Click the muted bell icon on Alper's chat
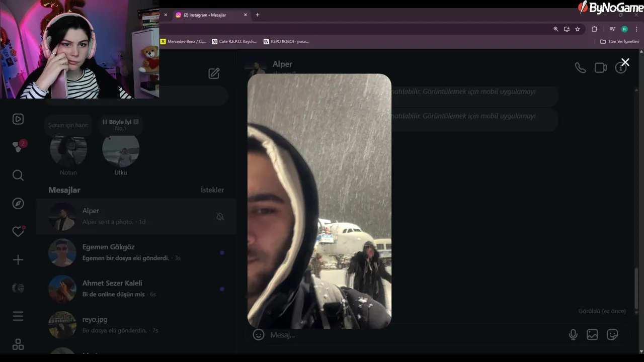This screenshot has height=362, width=644. click(x=220, y=217)
